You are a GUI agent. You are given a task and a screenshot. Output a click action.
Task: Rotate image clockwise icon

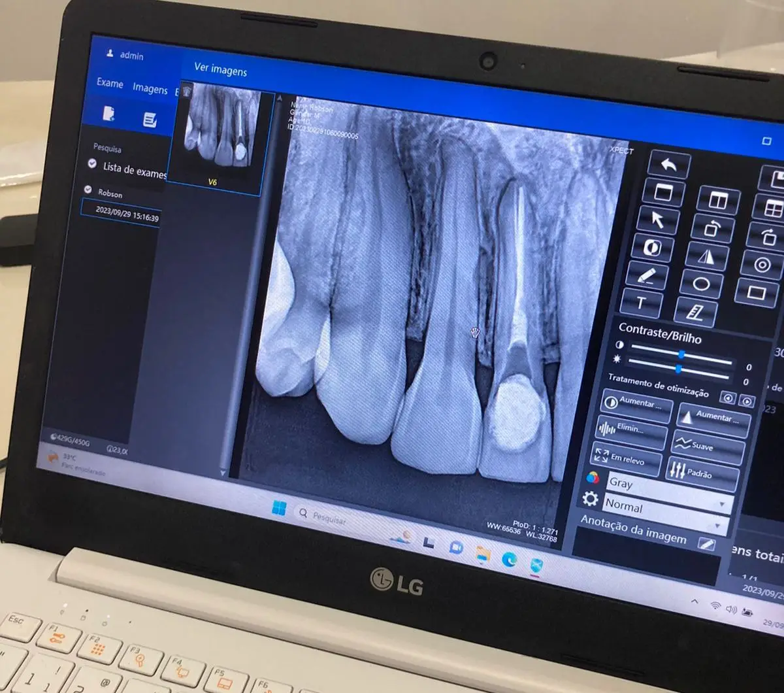770,237
